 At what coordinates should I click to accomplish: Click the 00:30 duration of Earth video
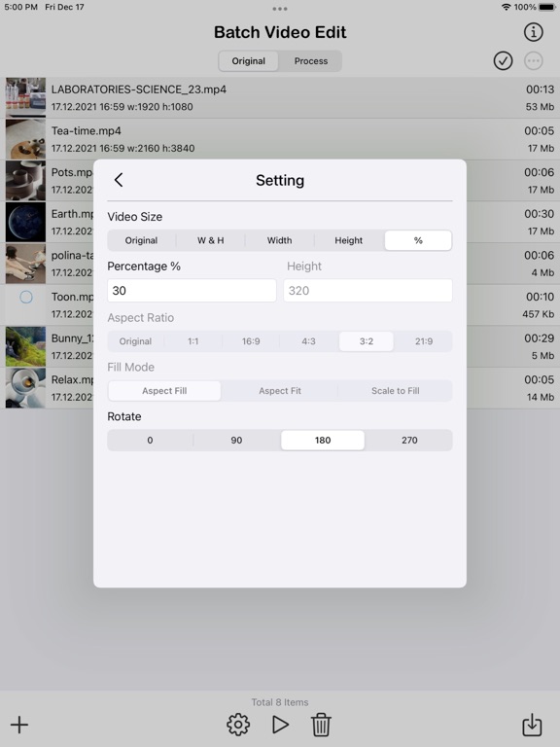tap(539, 214)
